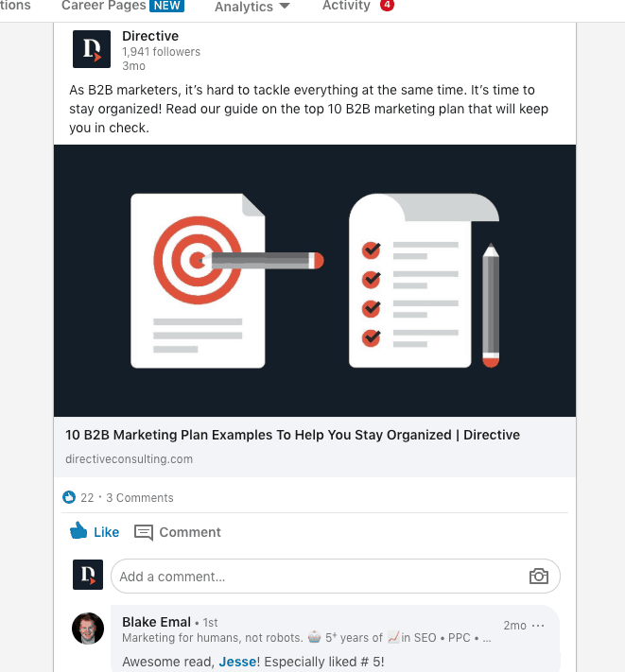Click the Directive logo in post header
The width and height of the screenshot is (625, 672).
pyautogui.click(x=92, y=49)
